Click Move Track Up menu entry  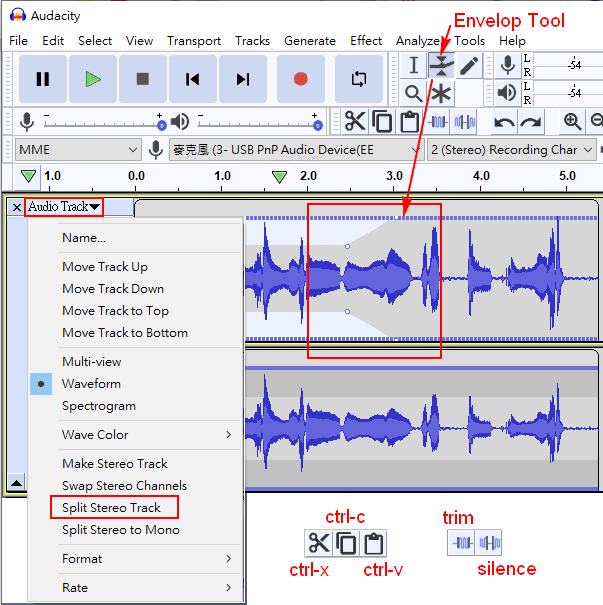(x=105, y=267)
